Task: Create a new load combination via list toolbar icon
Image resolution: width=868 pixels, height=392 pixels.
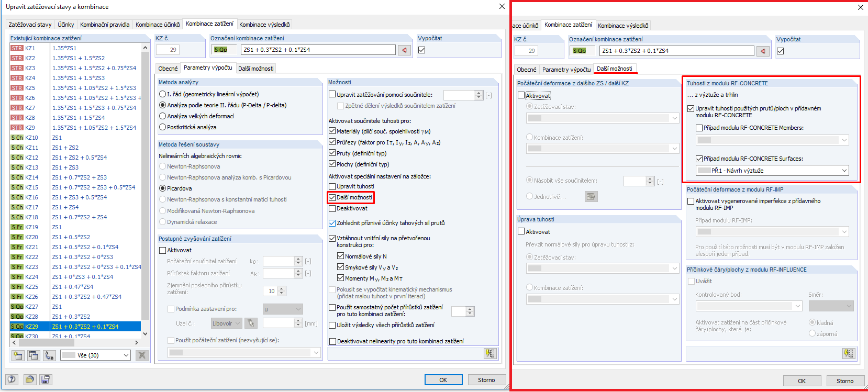Action: [18, 355]
